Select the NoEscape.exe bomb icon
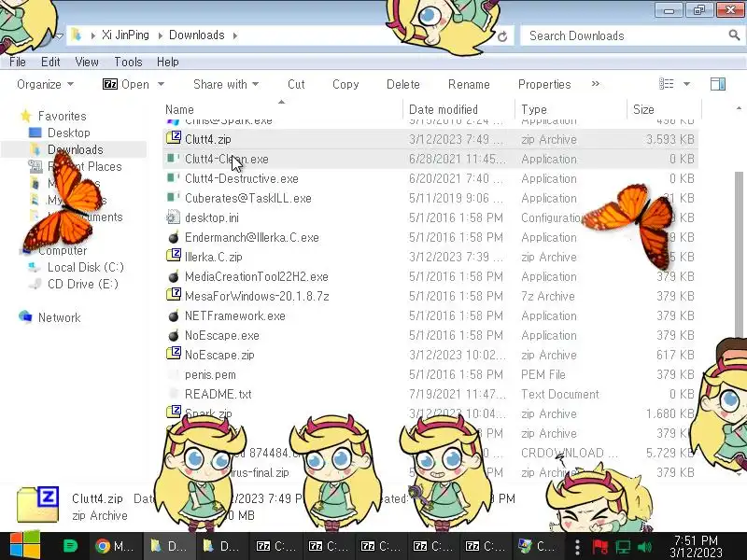747x560 pixels. (174, 335)
